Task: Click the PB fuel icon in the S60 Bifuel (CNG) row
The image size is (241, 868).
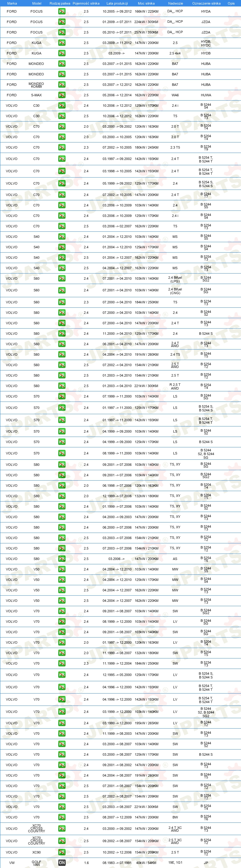Action: tap(62, 290)
